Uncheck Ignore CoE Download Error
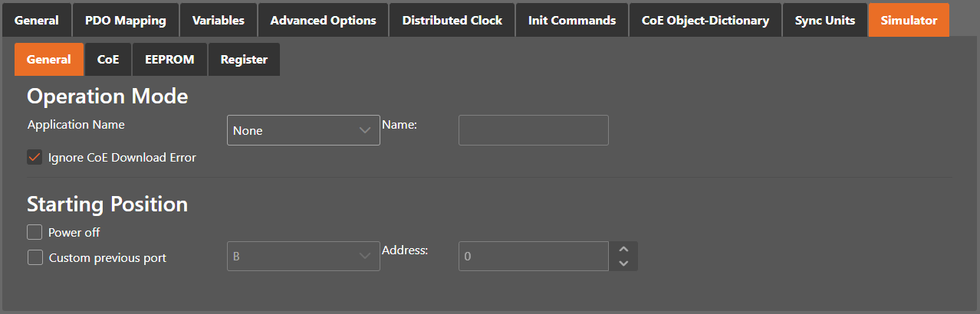Screen dimensions: 980x314 (35, 158)
